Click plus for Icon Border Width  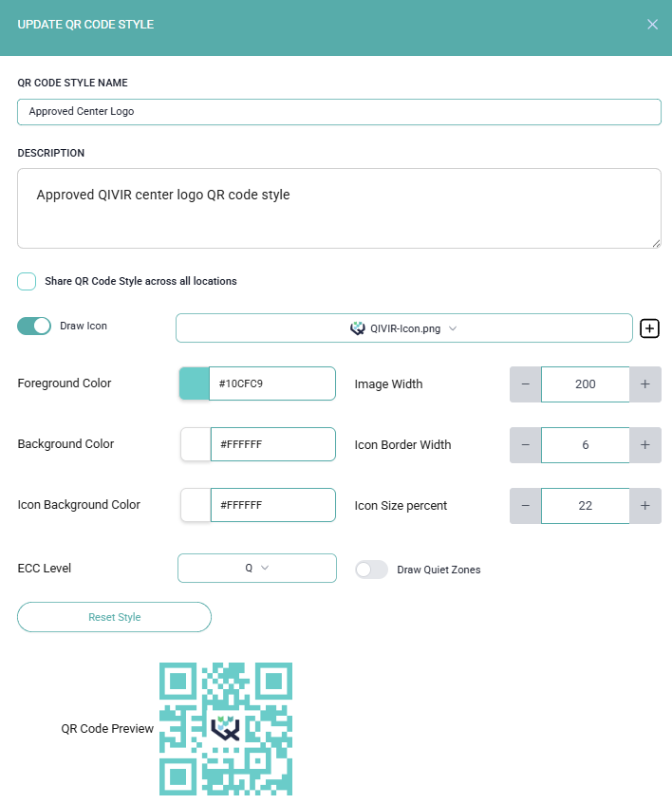click(645, 445)
